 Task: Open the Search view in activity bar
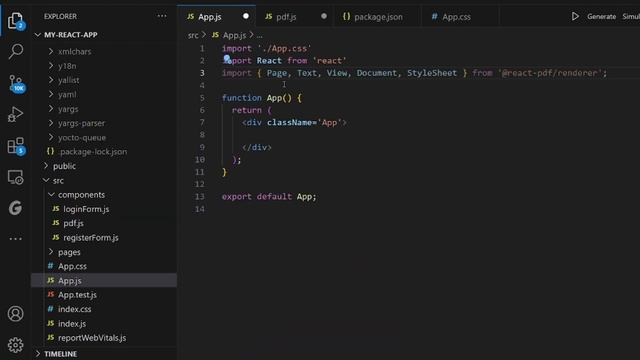point(16,51)
